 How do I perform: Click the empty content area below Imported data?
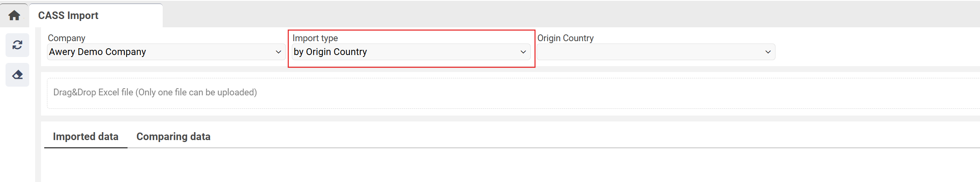pyautogui.click(x=474, y=166)
